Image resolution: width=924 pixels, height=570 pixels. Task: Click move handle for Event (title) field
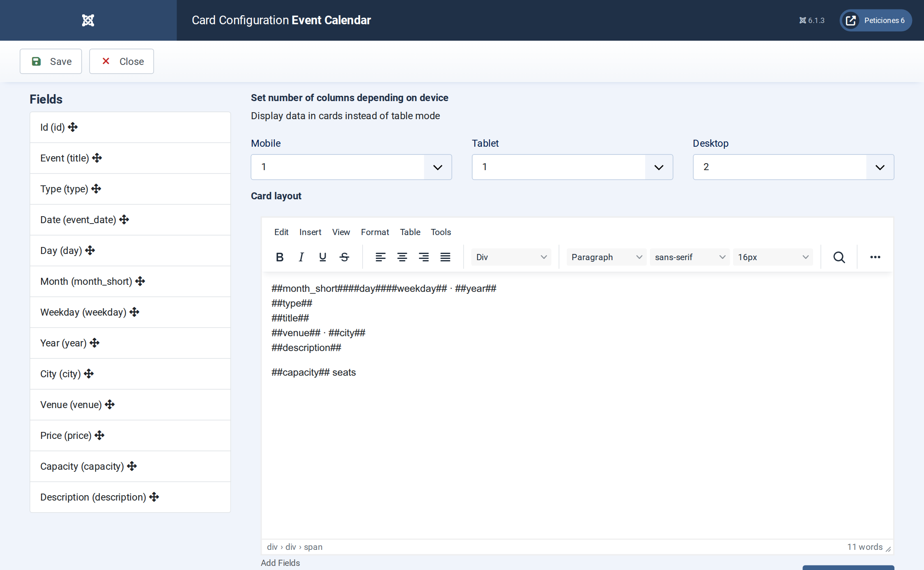(x=97, y=158)
